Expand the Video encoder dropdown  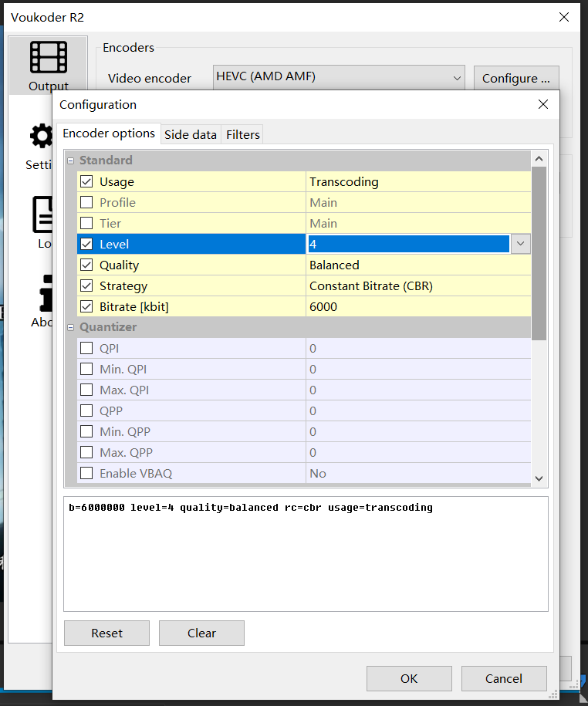(x=457, y=77)
